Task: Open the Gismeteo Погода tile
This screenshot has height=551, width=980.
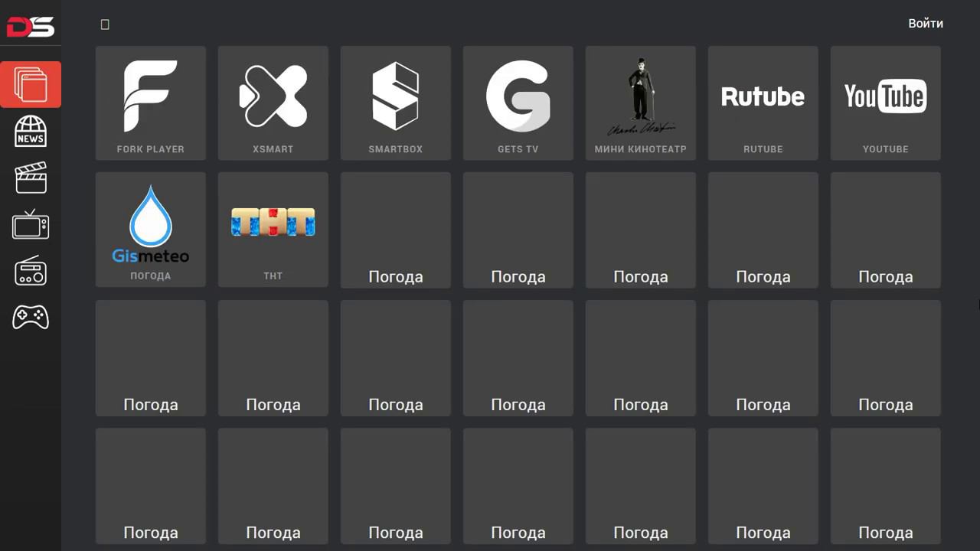Action: (151, 230)
